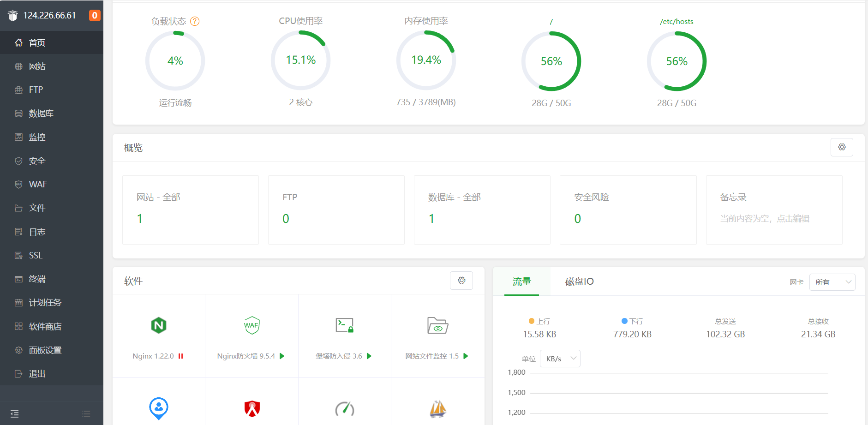This screenshot has width=868, height=425.
Task: Open the FTP overview card
Action: click(x=336, y=210)
